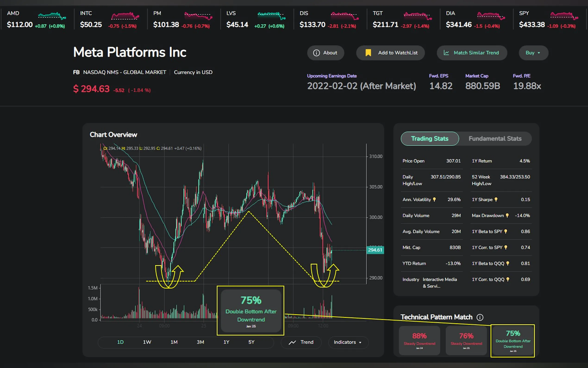Switch to the Fundamental Stats tab
The height and width of the screenshot is (368, 588).
point(495,139)
